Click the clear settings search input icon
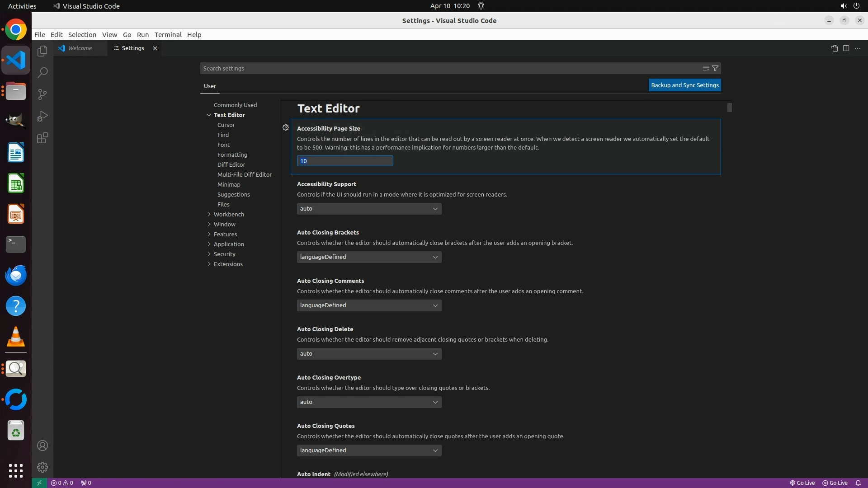This screenshot has height=488, width=868. [x=706, y=68]
